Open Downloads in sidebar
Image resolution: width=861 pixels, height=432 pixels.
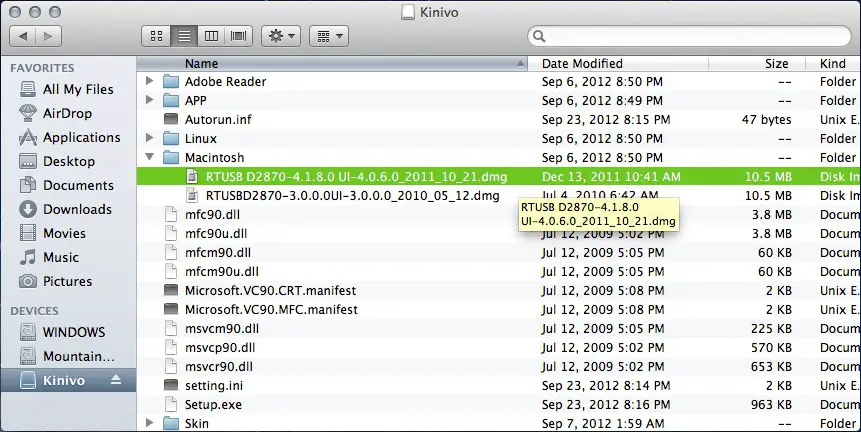[x=65, y=209]
